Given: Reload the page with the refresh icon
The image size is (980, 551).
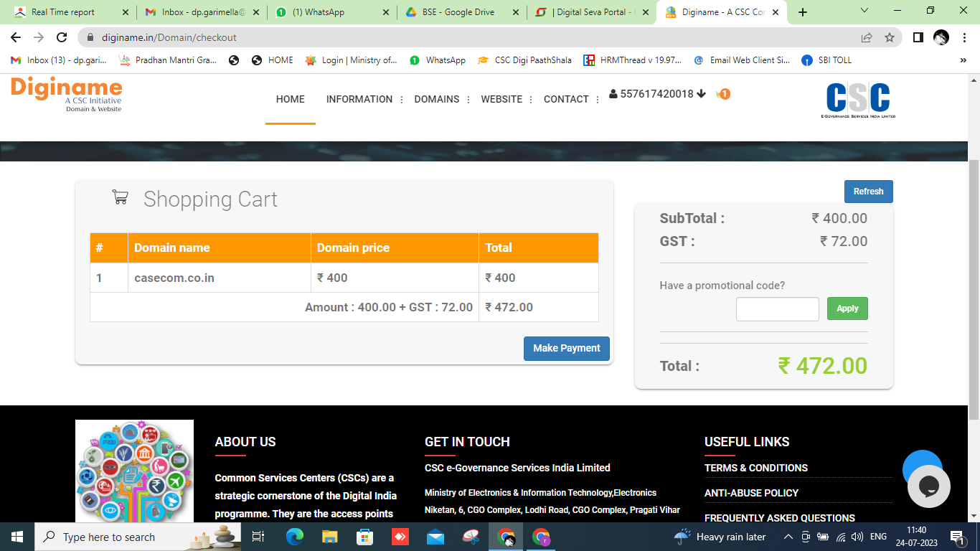Looking at the screenshot, I should (62, 37).
